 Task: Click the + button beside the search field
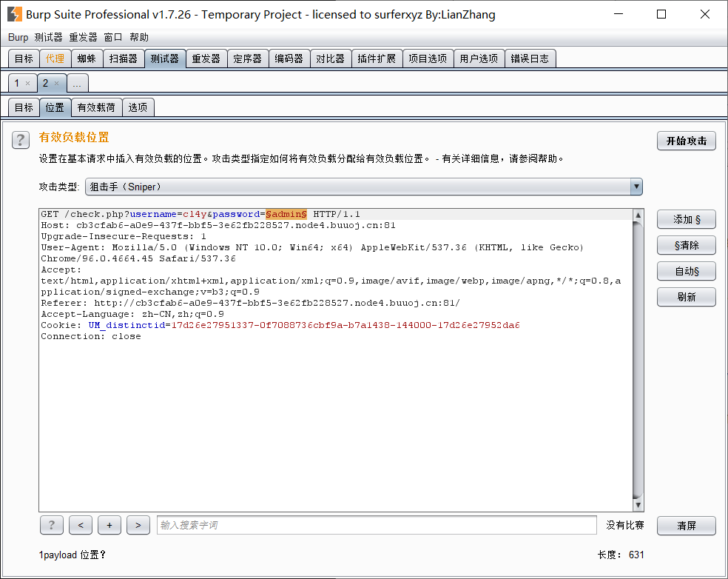(x=109, y=525)
